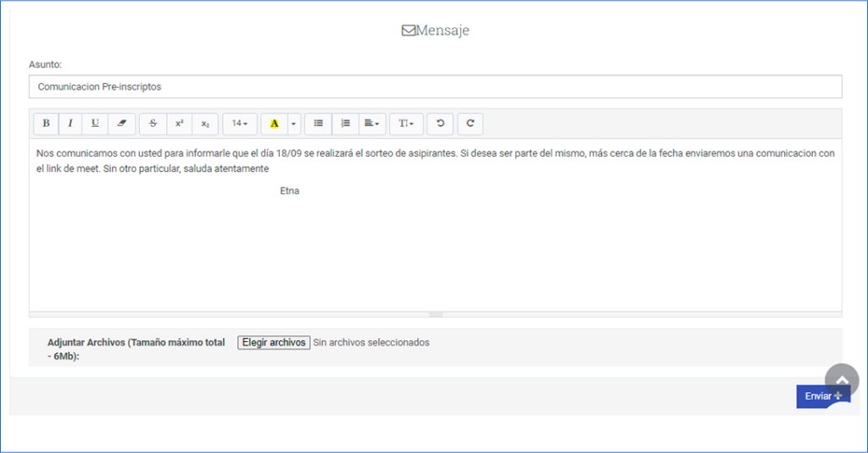
Task: Open the line height dropdown
Action: point(406,124)
